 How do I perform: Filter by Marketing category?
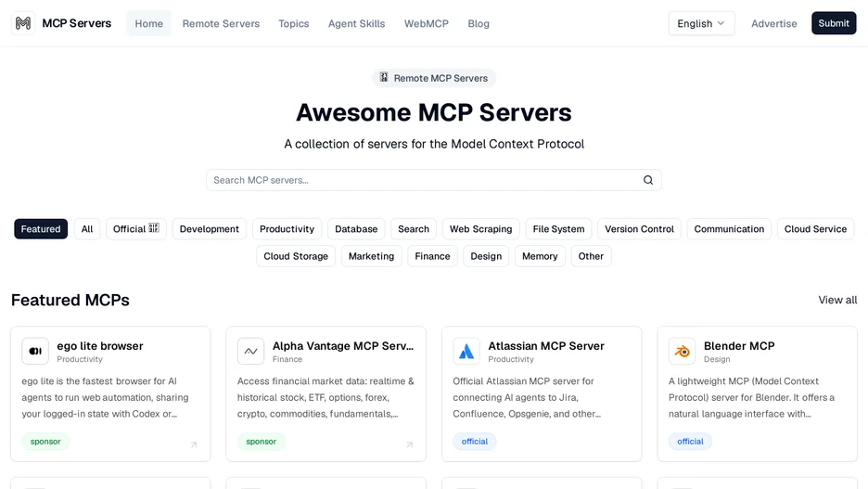tap(372, 256)
